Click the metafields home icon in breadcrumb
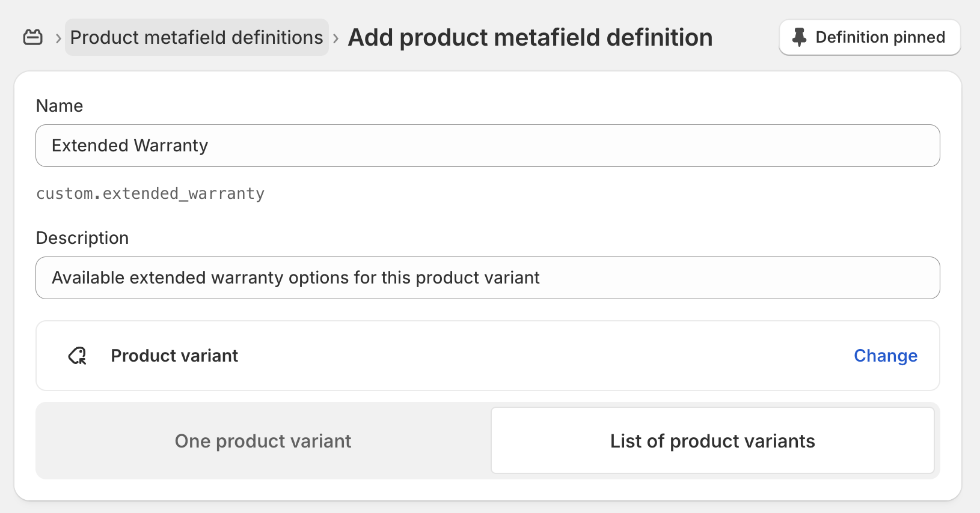Image resolution: width=980 pixels, height=513 pixels. [x=33, y=37]
